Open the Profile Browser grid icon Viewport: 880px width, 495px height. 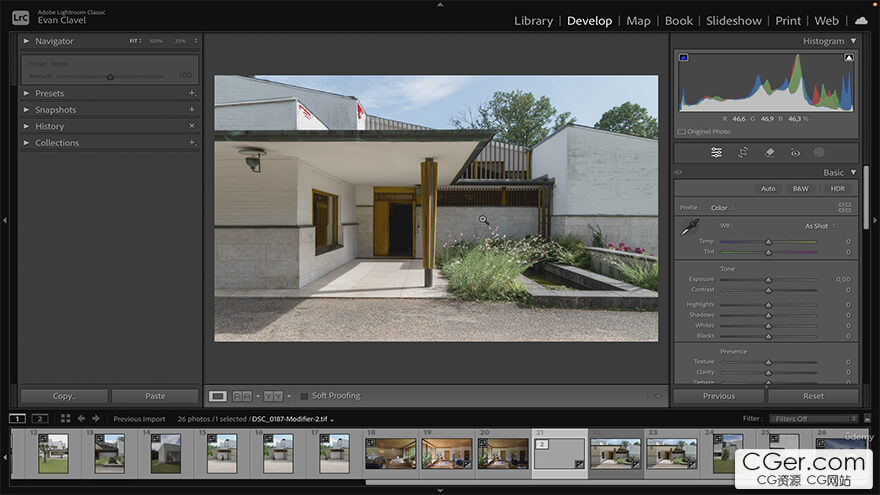[x=845, y=207]
